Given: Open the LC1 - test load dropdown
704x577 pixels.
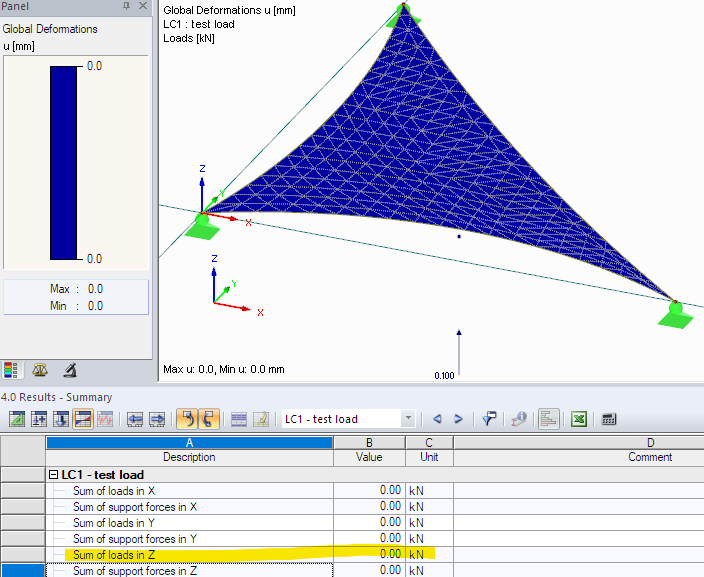Looking at the screenshot, I should (x=408, y=418).
